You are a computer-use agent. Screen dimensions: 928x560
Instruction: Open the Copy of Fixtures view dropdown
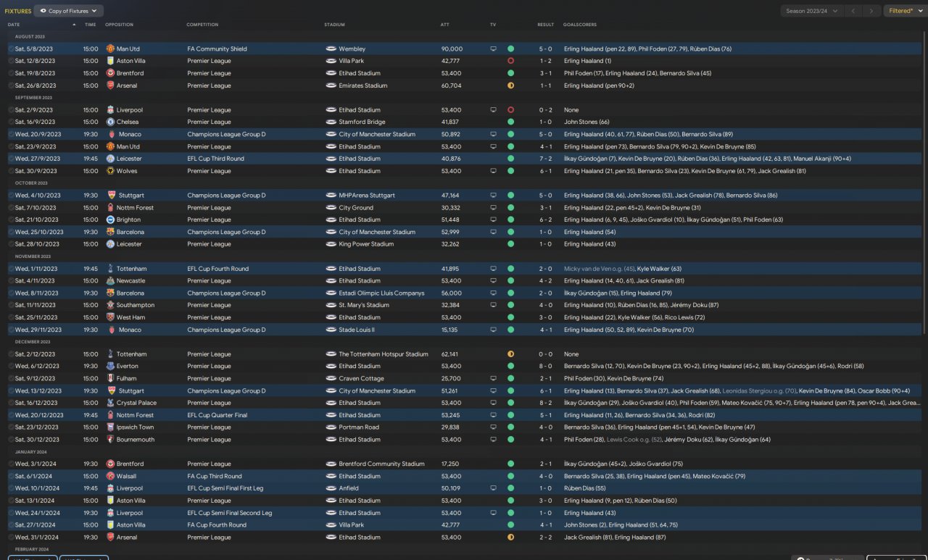click(x=69, y=11)
